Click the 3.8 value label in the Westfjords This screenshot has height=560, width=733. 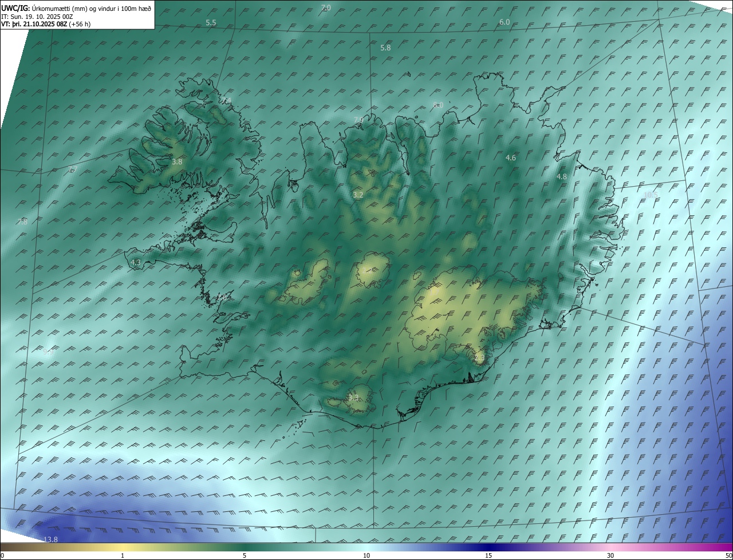[x=177, y=162]
